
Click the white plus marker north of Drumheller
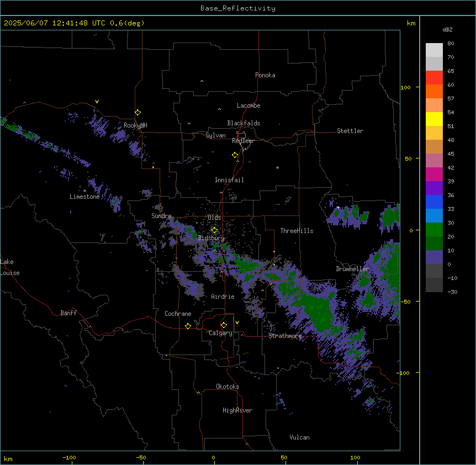point(338,207)
